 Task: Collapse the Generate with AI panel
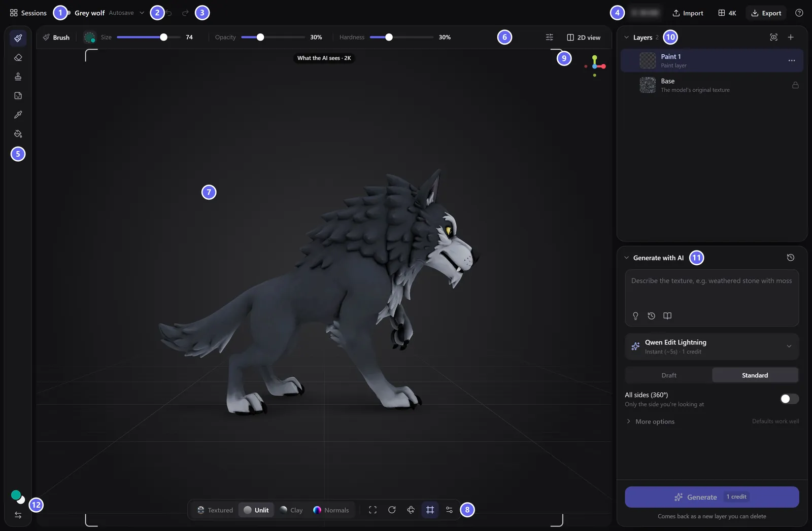(x=627, y=258)
